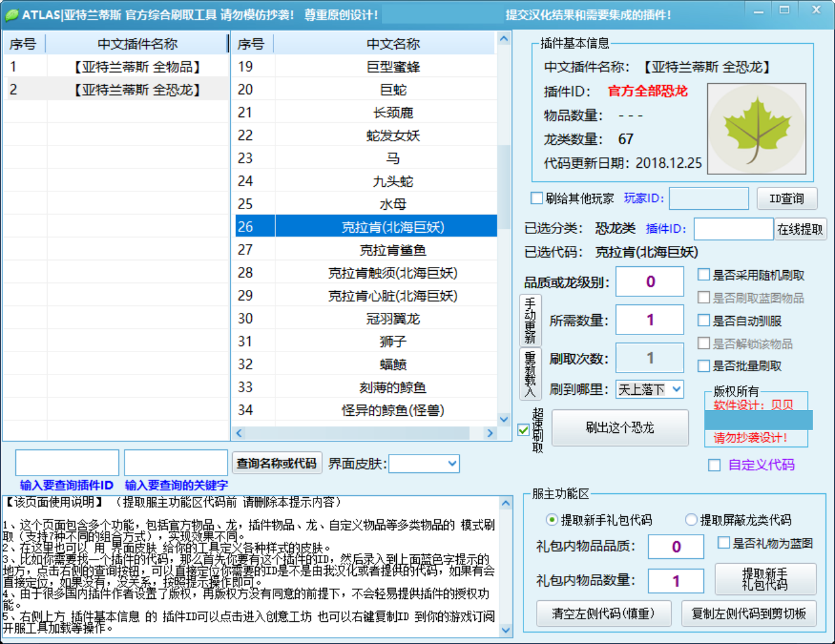
Task: Click the 玩家ID input field
Action: pos(708,198)
